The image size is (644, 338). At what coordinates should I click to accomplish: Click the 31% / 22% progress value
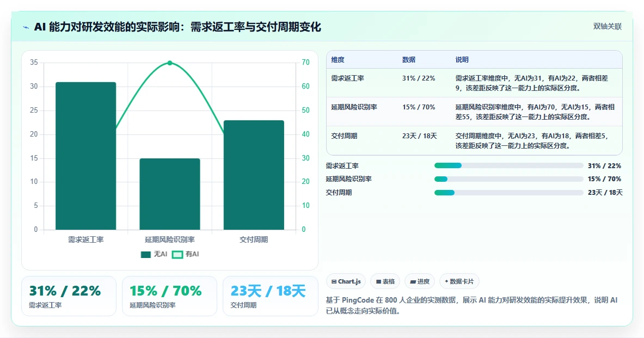click(604, 166)
